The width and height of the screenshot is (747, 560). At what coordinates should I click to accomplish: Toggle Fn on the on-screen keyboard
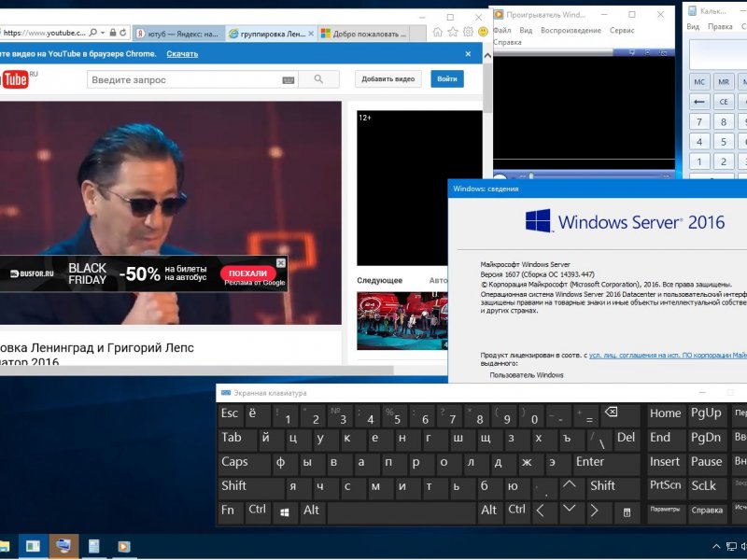(231, 512)
